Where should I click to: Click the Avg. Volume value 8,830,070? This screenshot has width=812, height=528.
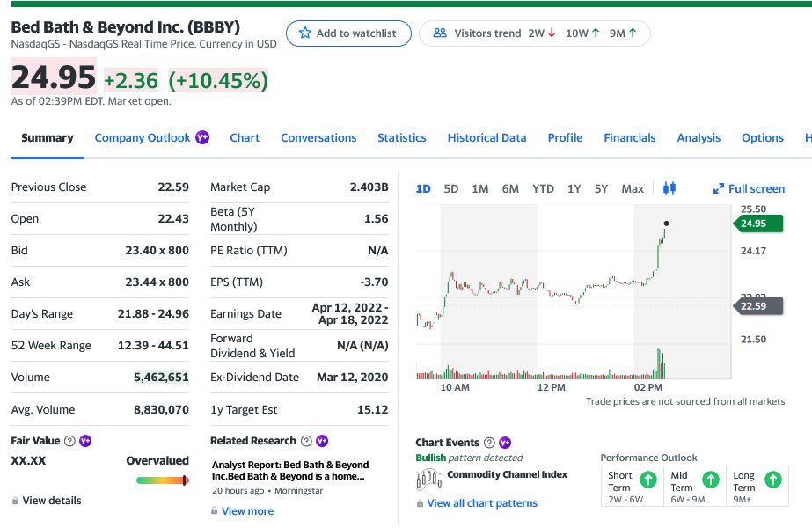coord(161,409)
